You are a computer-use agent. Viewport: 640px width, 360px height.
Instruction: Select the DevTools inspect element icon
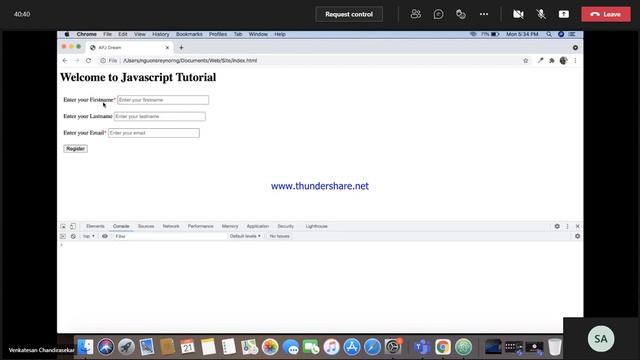click(63, 226)
